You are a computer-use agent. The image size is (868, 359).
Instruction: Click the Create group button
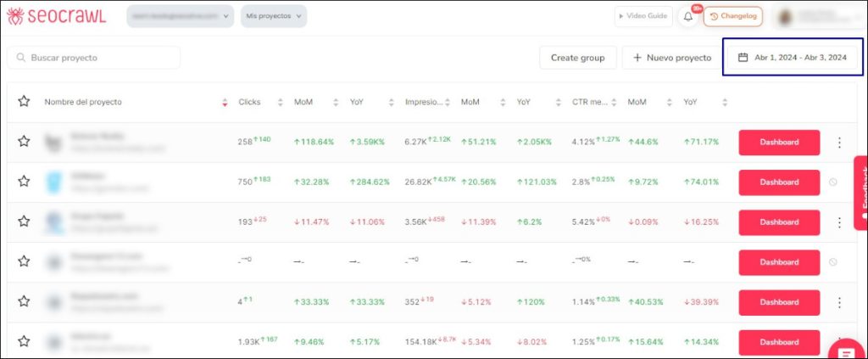(577, 58)
